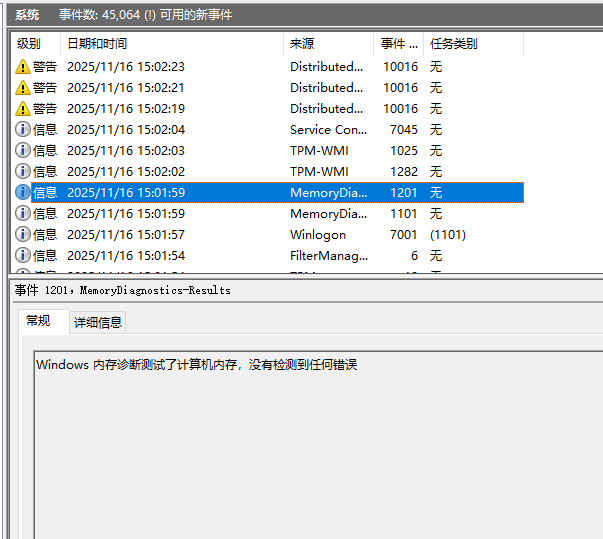
Task: Sort by 级别 column header
Action: [35, 44]
